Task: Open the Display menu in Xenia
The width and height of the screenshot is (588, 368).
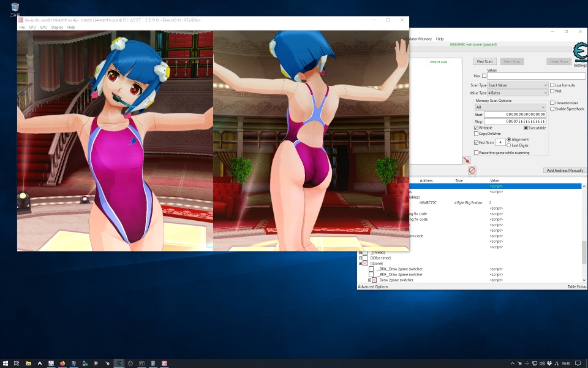Action: coord(57,28)
